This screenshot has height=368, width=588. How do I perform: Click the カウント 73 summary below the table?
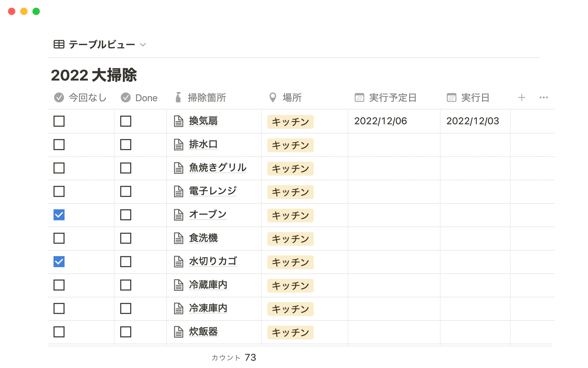(x=234, y=357)
